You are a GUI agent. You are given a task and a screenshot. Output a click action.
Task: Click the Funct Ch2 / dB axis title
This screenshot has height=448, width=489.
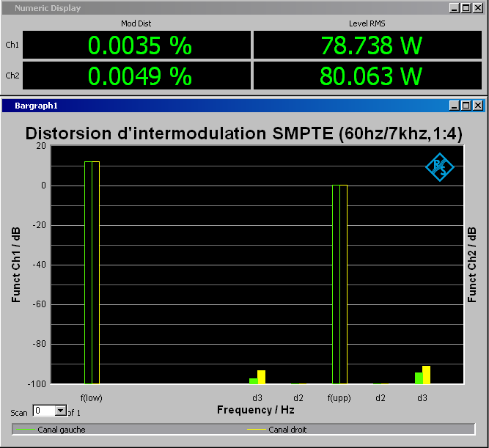pos(472,265)
